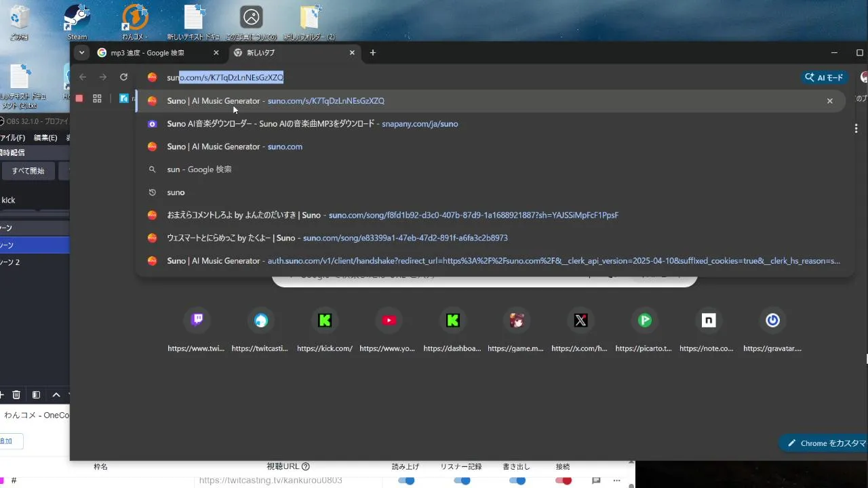868x488 pixels.
Task: Select the highlighted scene row in OBS list
Action: tap(35, 245)
